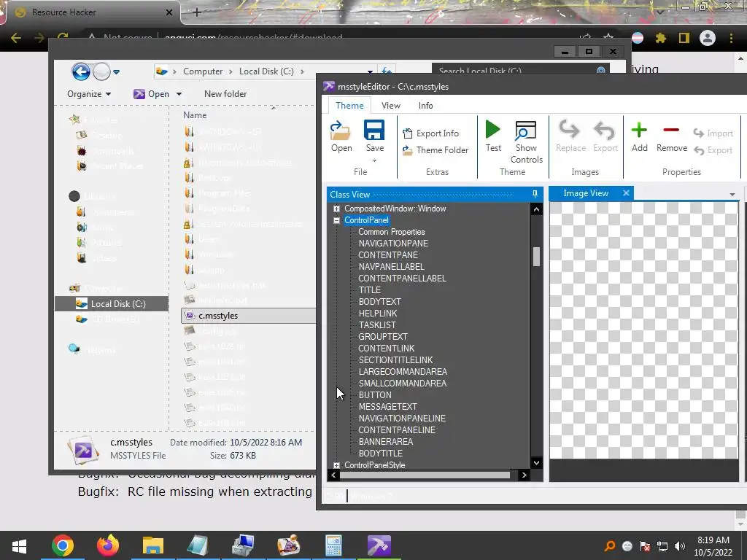Click Export Info in Extras group
The height and width of the screenshot is (560, 747).
point(430,133)
